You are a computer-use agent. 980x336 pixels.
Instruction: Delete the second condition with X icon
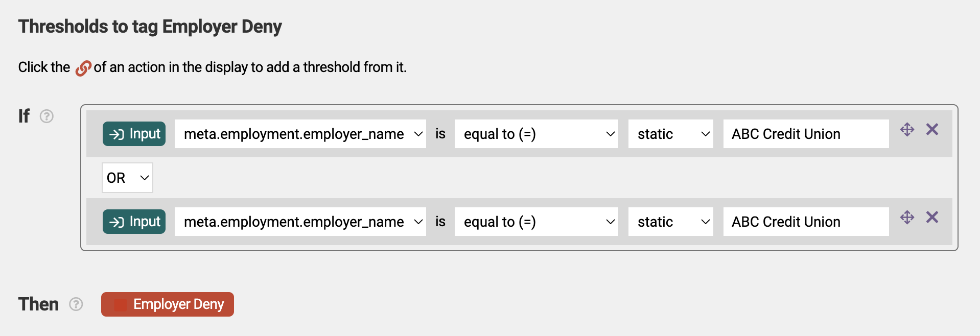point(932,218)
